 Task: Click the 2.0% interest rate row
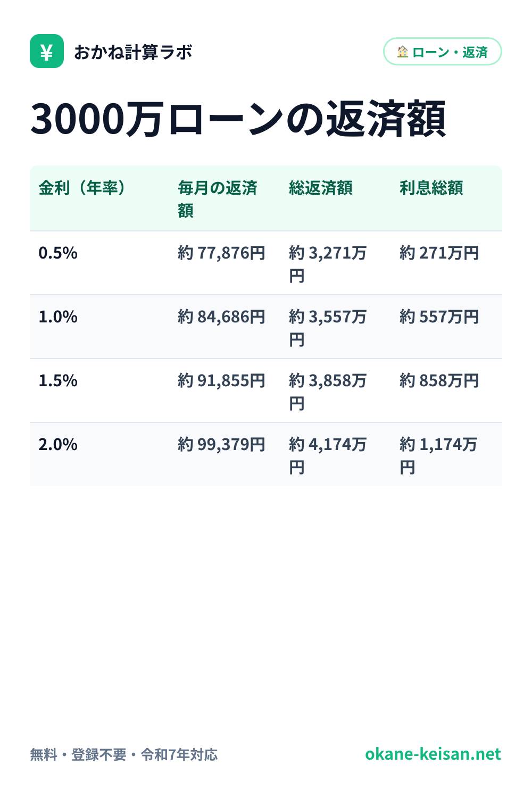point(266,454)
